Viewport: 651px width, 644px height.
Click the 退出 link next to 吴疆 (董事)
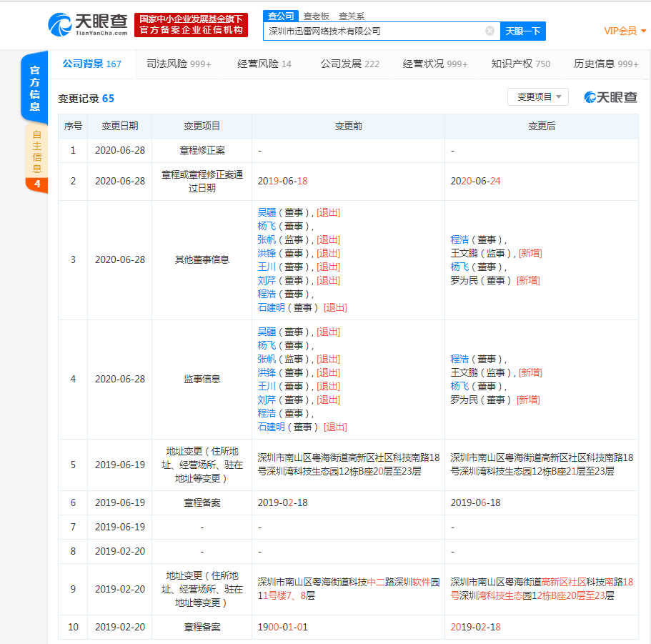pos(327,212)
